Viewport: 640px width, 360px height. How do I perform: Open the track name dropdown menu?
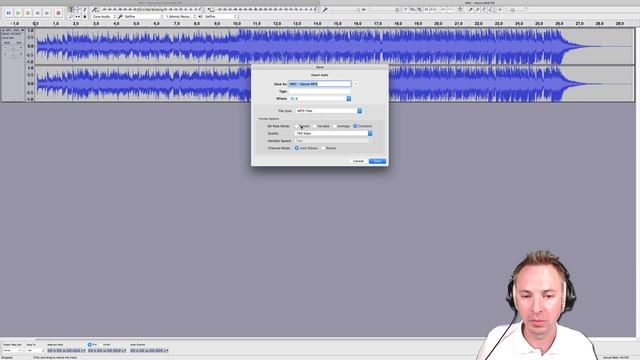click(x=14, y=30)
